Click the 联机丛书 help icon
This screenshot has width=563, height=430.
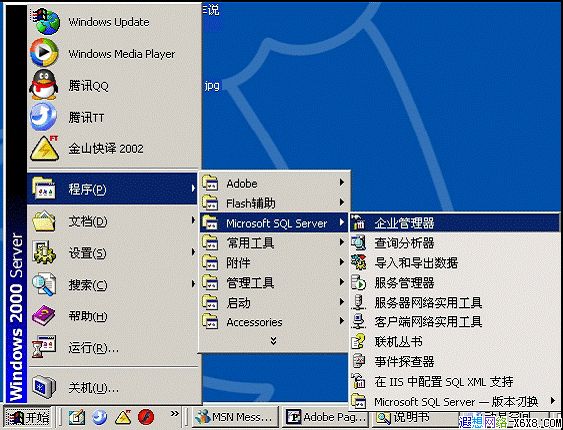click(358, 341)
